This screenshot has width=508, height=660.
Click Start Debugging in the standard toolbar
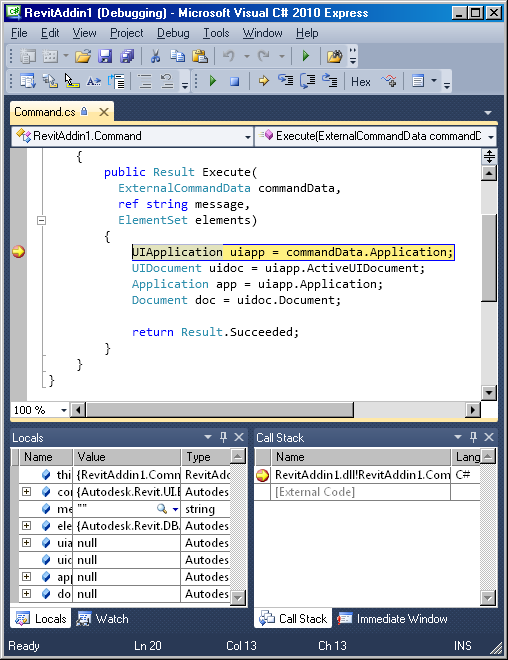pyautogui.click(x=306, y=56)
